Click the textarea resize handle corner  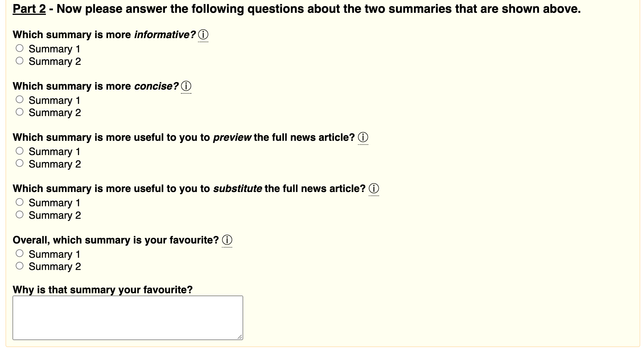(x=240, y=337)
